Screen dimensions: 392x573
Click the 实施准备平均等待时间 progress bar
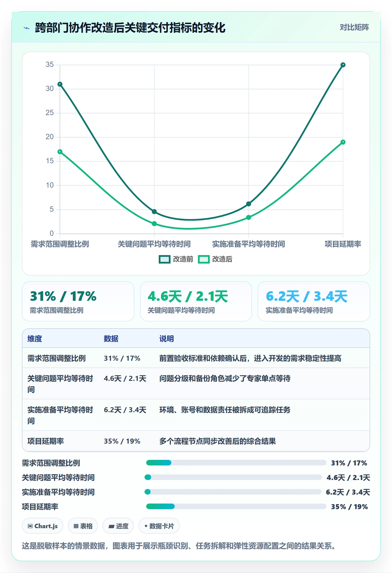[x=233, y=492]
